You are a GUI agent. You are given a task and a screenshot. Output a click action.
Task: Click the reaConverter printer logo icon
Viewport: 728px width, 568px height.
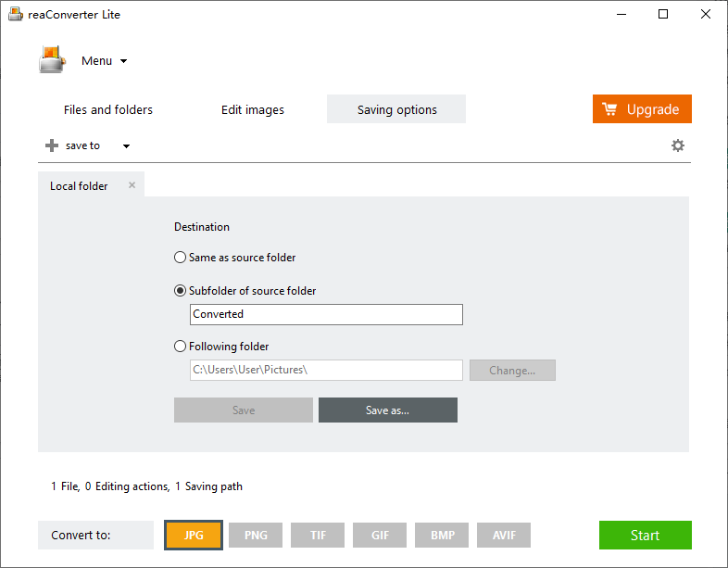click(x=52, y=60)
